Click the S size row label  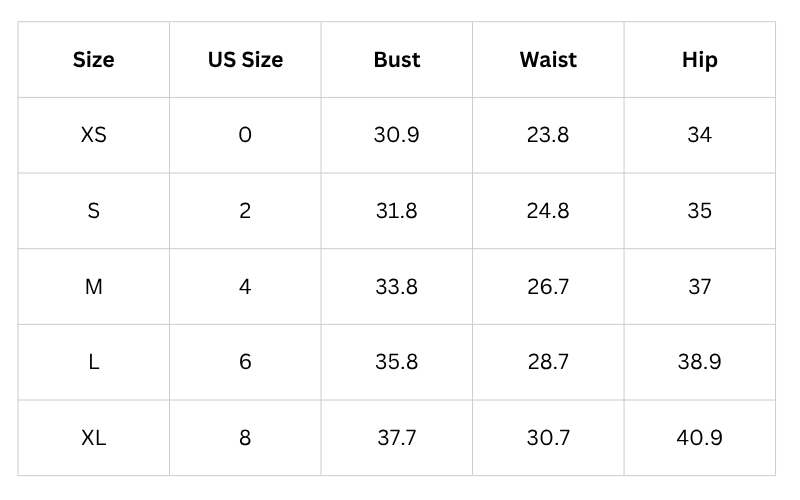94,211
